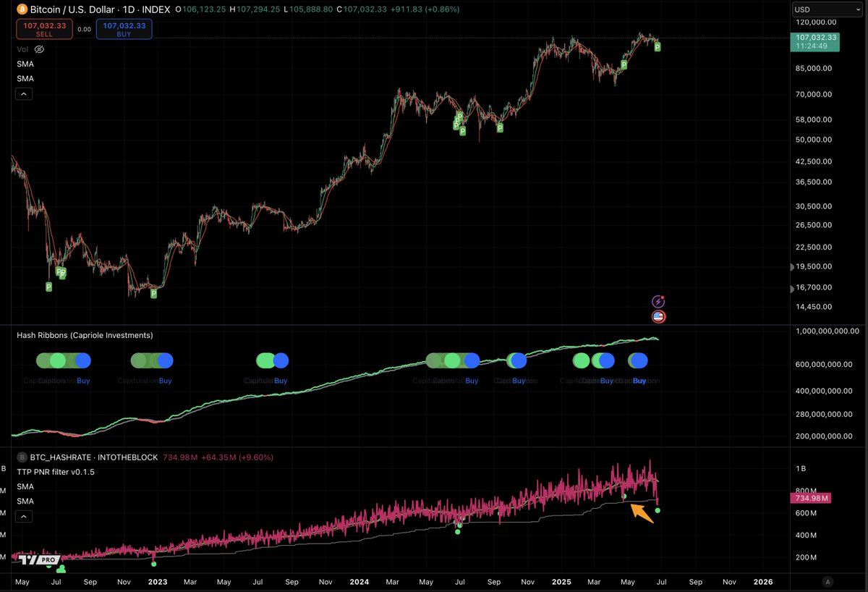Select the TTP PNR filter v0.1.5 legend
Screen dimensions: 868x592
(56, 472)
